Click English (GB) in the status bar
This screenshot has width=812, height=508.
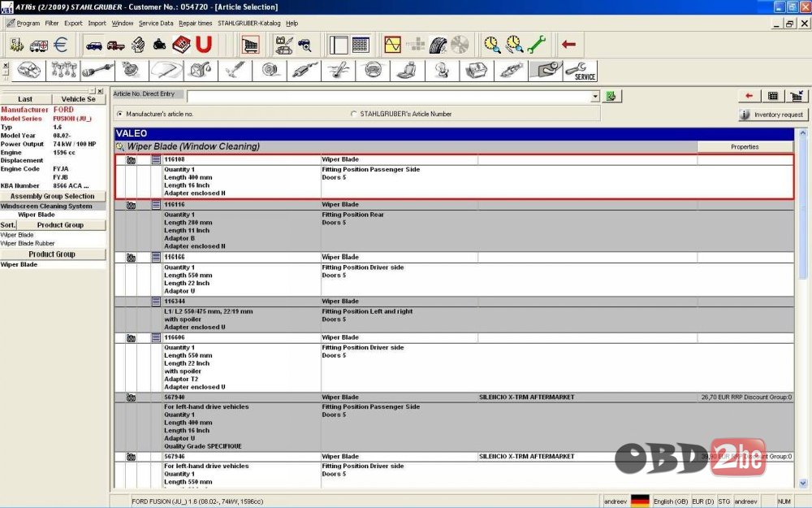(671, 501)
